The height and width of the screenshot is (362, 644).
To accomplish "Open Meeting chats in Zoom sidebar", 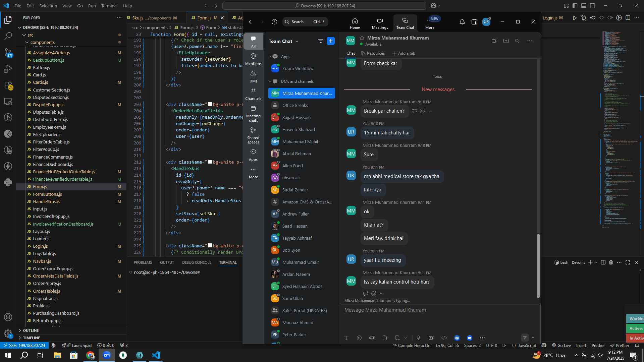I will [x=253, y=114].
